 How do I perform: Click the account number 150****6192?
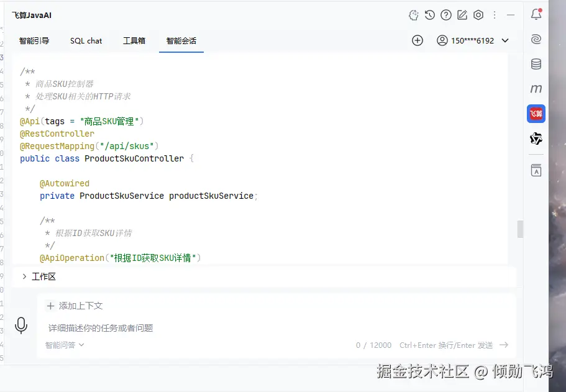pos(472,41)
